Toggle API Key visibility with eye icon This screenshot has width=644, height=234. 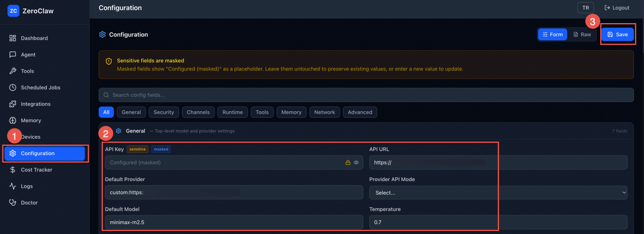356,163
